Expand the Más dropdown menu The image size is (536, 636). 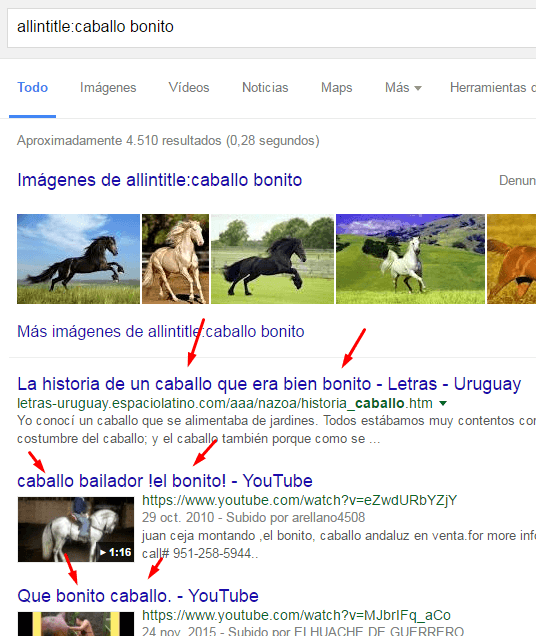coord(403,88)
